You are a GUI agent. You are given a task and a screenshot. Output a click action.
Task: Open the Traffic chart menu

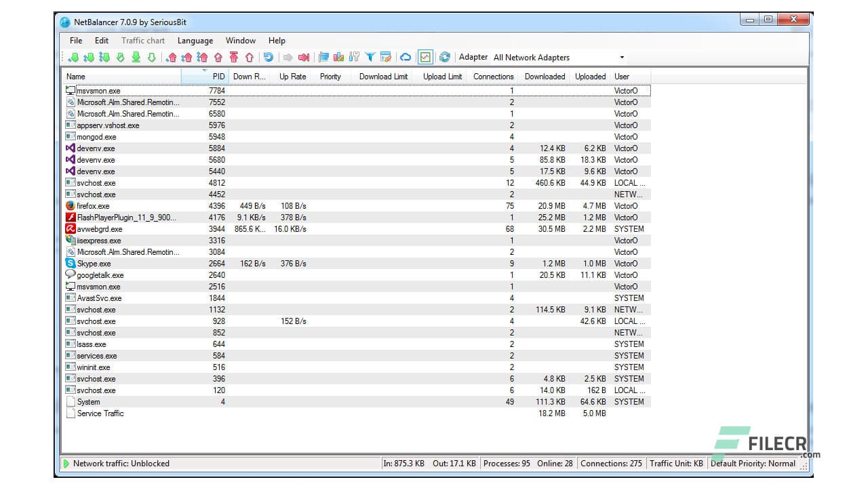tap(142, 40)
